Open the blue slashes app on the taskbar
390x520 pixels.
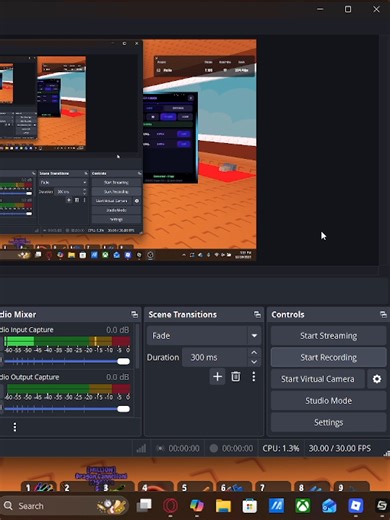click(x=276, y=506)
